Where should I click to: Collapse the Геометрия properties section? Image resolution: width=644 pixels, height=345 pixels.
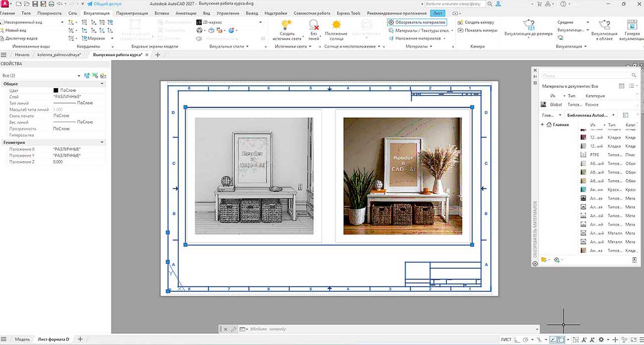coord(102,143)
